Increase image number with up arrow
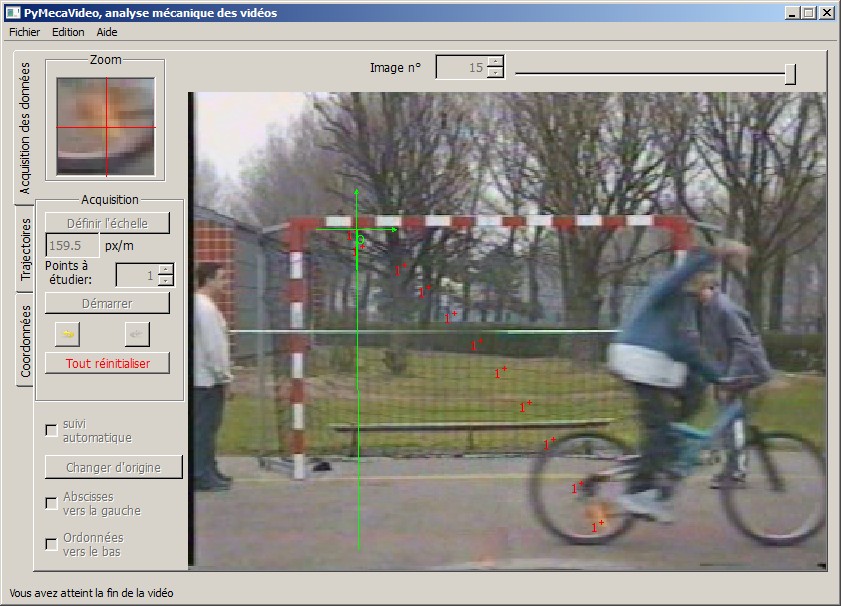The height and width of the screenshot is (606, 841). (x=494, y=62)
